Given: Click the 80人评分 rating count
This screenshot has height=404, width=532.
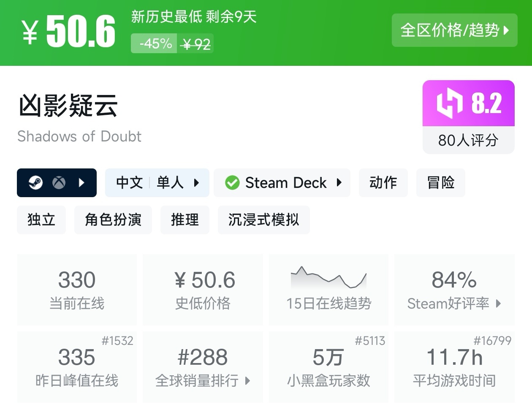Looking at the screenshot, I should (x=469, y=140).
